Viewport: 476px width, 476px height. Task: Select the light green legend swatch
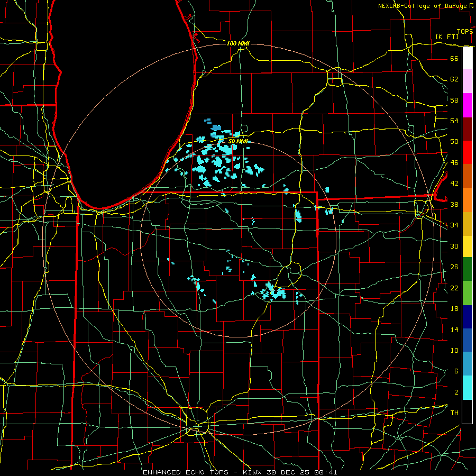tap(467, 293)
